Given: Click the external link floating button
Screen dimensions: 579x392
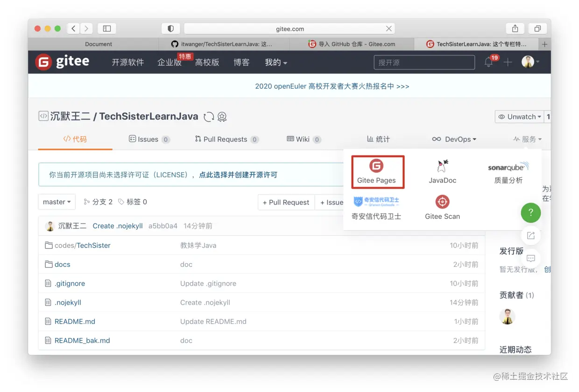Looking at the screenshot, I should point(531,236).
